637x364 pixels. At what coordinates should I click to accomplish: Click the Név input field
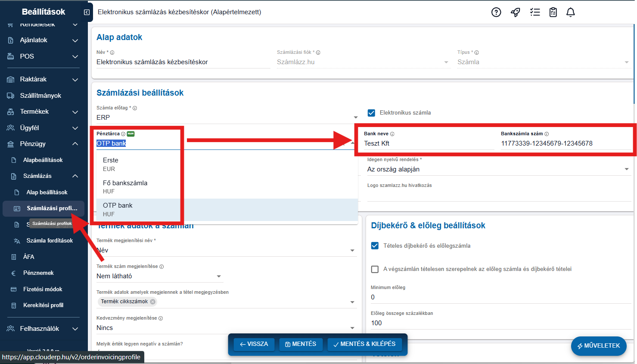point(183,62)
